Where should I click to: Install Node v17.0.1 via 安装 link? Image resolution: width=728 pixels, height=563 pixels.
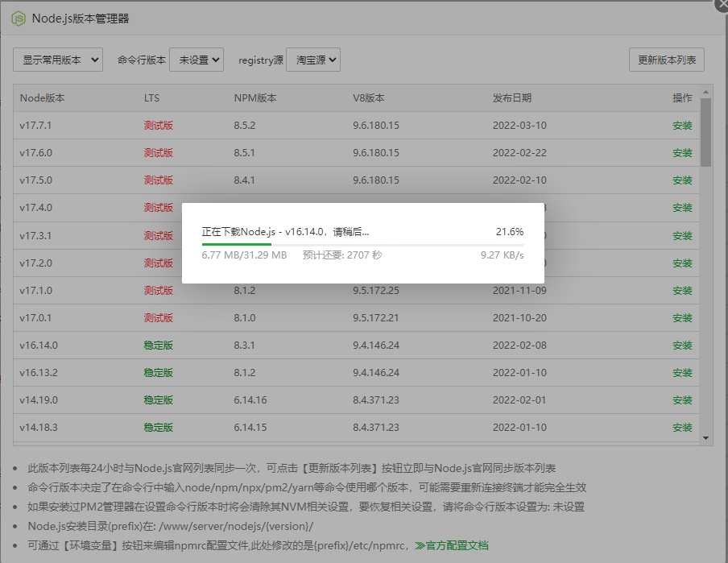(x=683, y=317)
